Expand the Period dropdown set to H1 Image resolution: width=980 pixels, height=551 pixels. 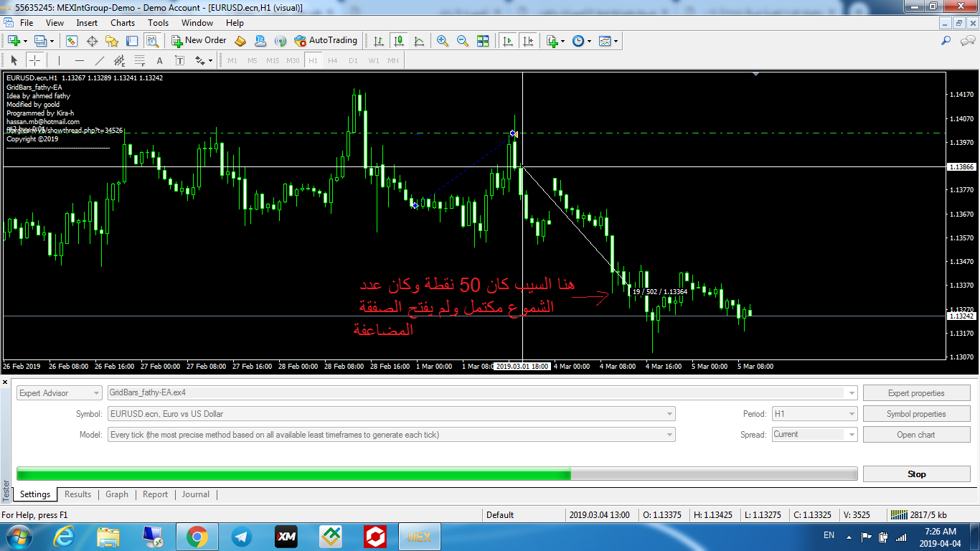tap(814, 414)
